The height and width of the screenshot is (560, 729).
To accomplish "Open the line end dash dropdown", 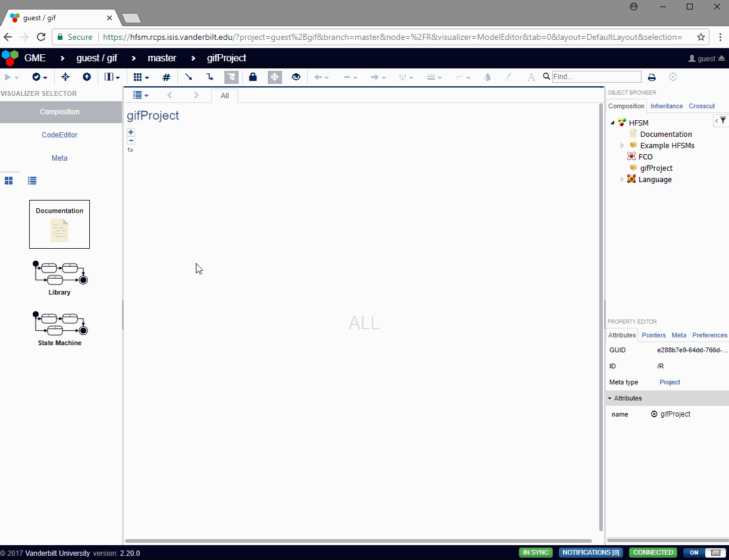I will tap(350, 77).
